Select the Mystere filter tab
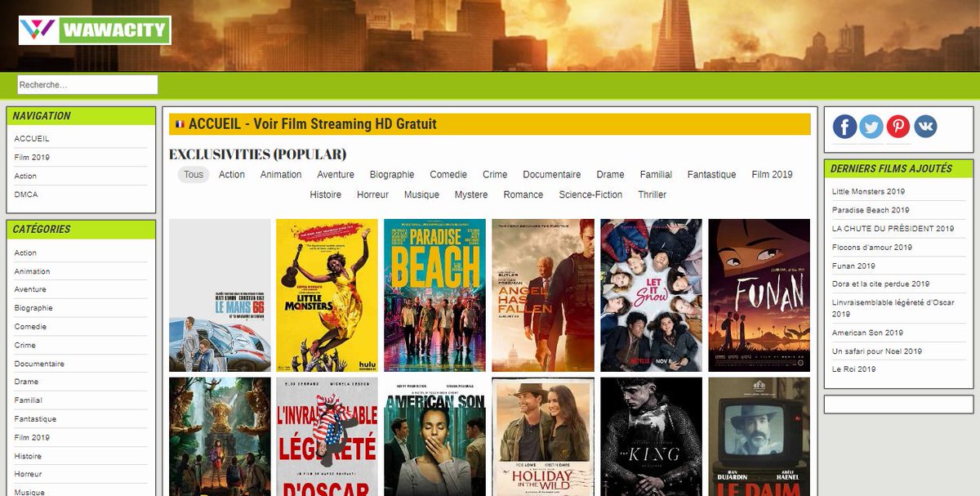 pyautogui.click(x=471, y=195)
